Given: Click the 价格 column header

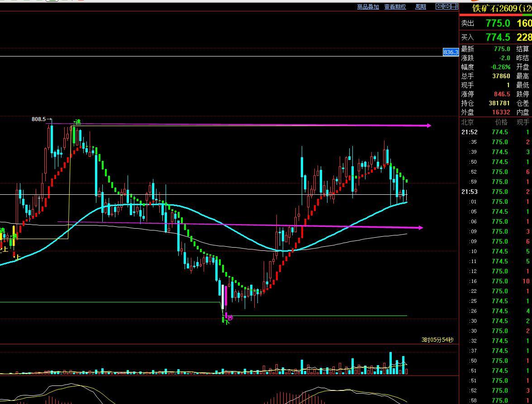Looking at the screenshot, I should pyautogui.click(x=501, y=122).
